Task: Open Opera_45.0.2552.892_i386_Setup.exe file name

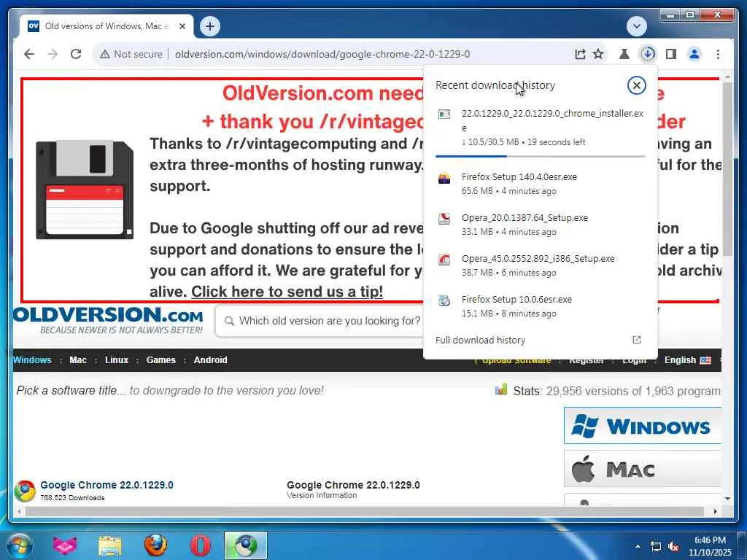Action: [538, 259]
